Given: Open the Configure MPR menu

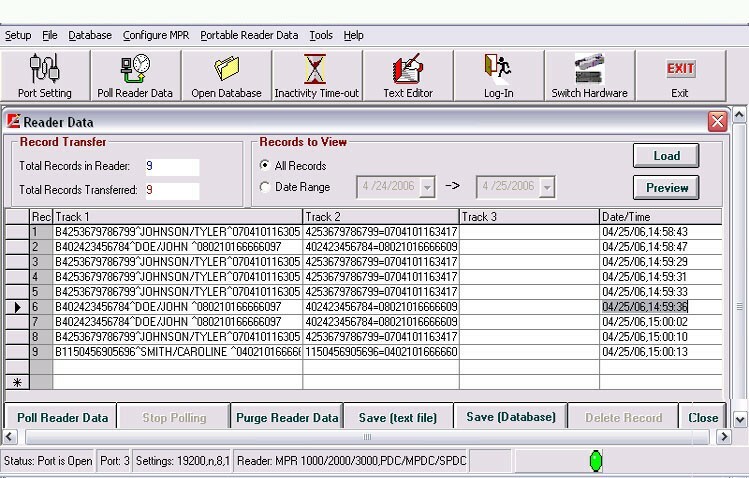Looking at the screenshot, I should [156, 35].
